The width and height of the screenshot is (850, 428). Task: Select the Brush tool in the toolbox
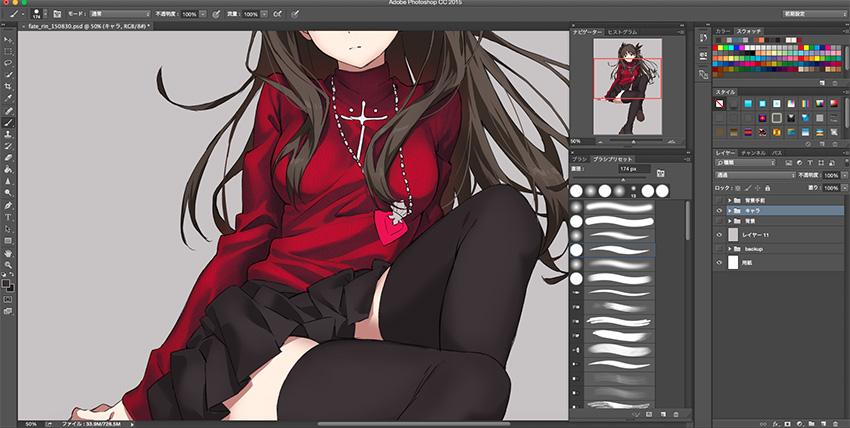9,122
